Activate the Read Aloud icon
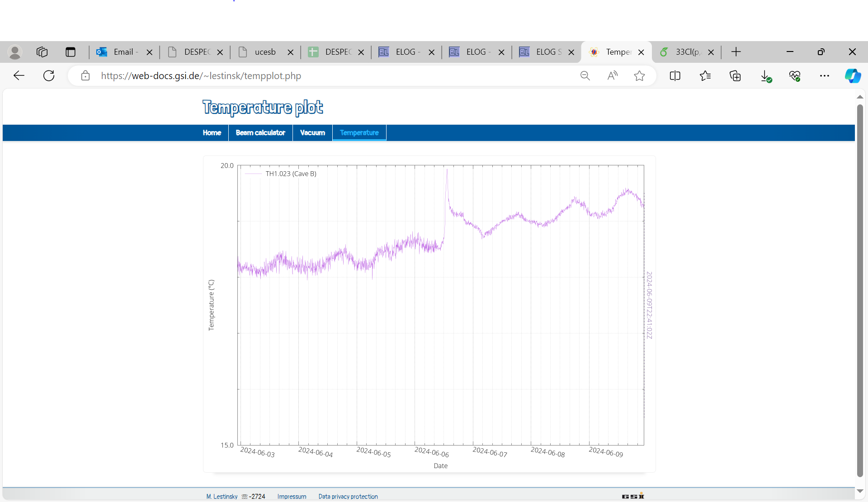Image resolution: width=868 pixels, height=502 pixels. tap(612, 75)
